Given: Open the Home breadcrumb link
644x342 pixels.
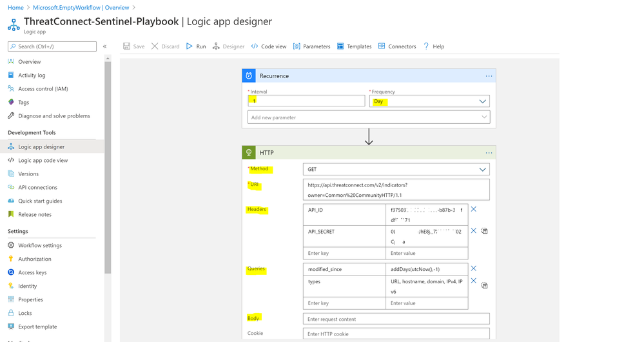Looking at the screenshot, I should coord(15,7).
